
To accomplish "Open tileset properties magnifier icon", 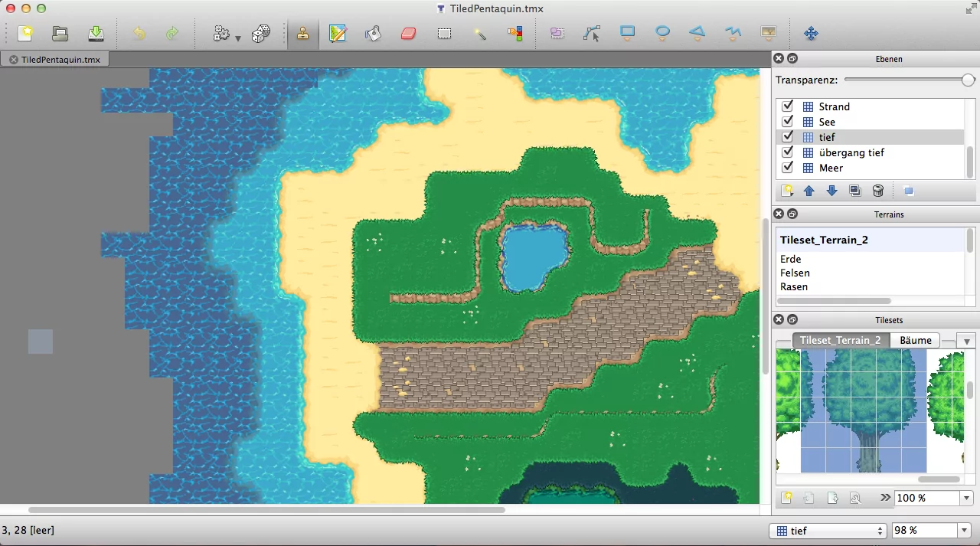I will pyautogui.click(x=855, y=498).
